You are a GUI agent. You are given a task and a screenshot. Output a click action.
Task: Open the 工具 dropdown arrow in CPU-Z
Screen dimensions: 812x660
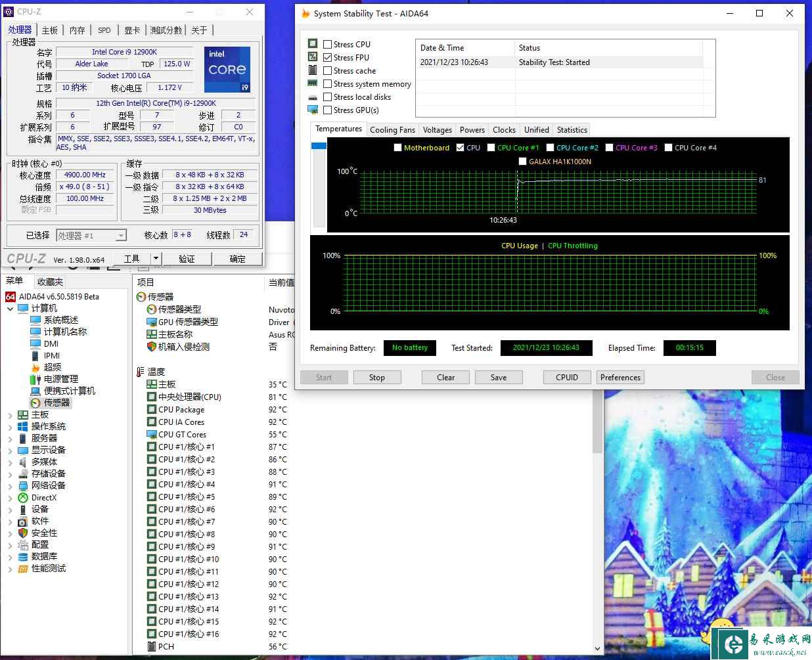coord(156,259)
